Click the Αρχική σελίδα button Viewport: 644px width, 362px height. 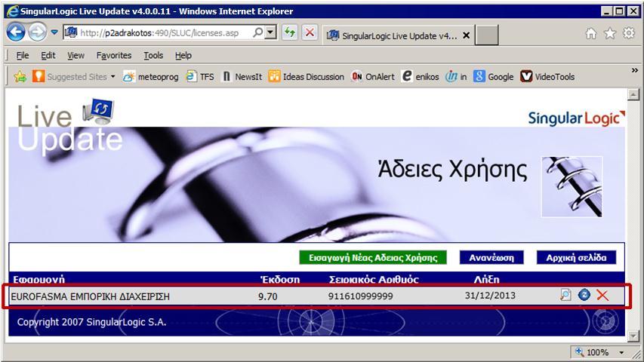[576, 258]
